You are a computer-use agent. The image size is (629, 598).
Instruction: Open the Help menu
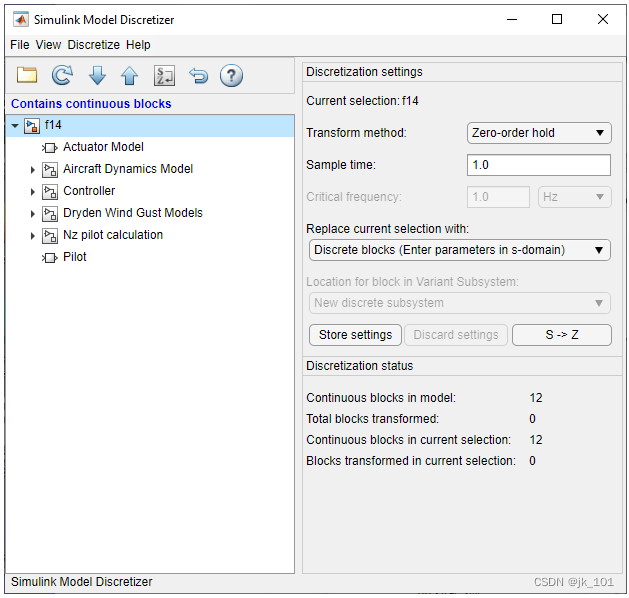tap(138, 45)
